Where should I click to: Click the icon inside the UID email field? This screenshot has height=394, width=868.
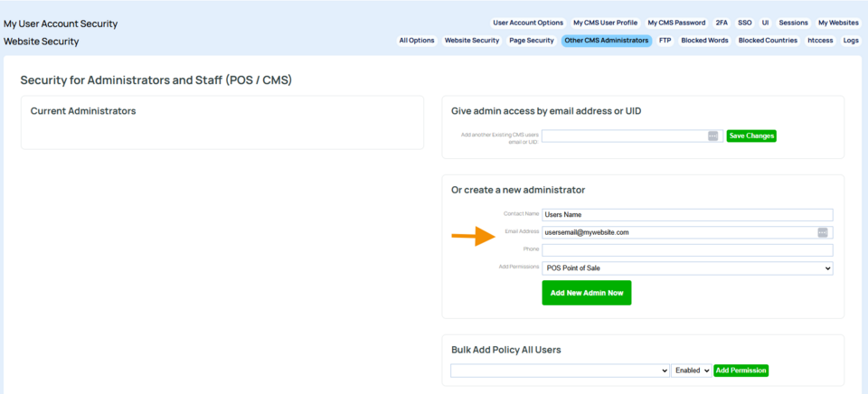(x=712, y=136)
